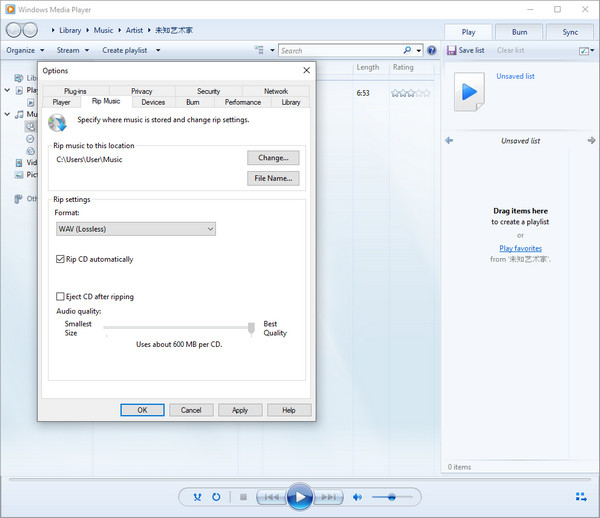Viewport: 600px width, 518px height.
Task: Click inside the Search input field
Action: (x=341, y=50)
